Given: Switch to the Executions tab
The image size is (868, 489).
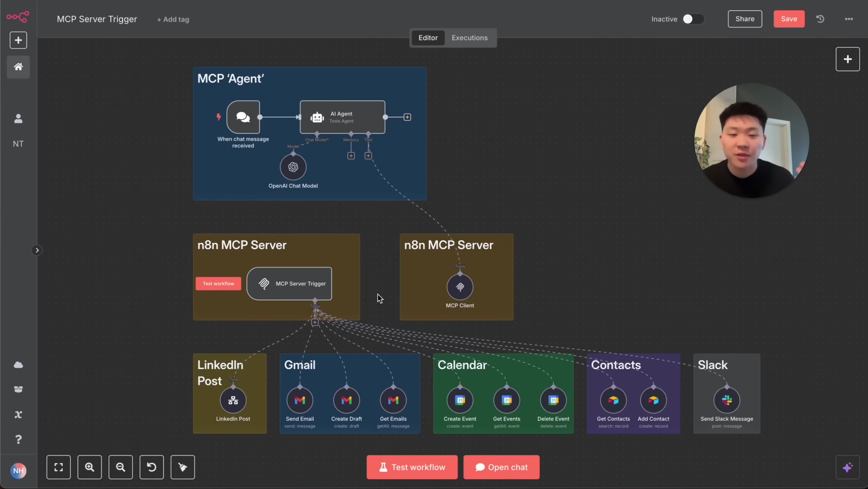Looking at the screenshot, I should (470, 38).
